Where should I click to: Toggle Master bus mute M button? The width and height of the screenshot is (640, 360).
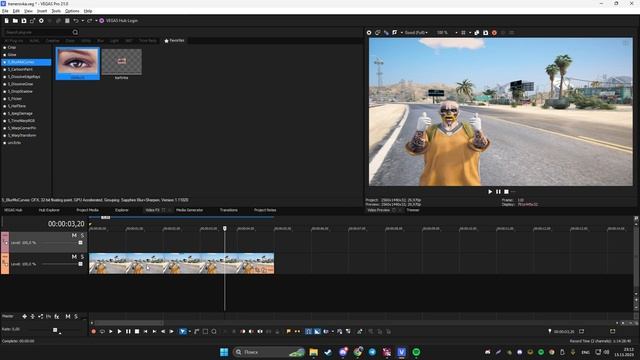[68, 316]
